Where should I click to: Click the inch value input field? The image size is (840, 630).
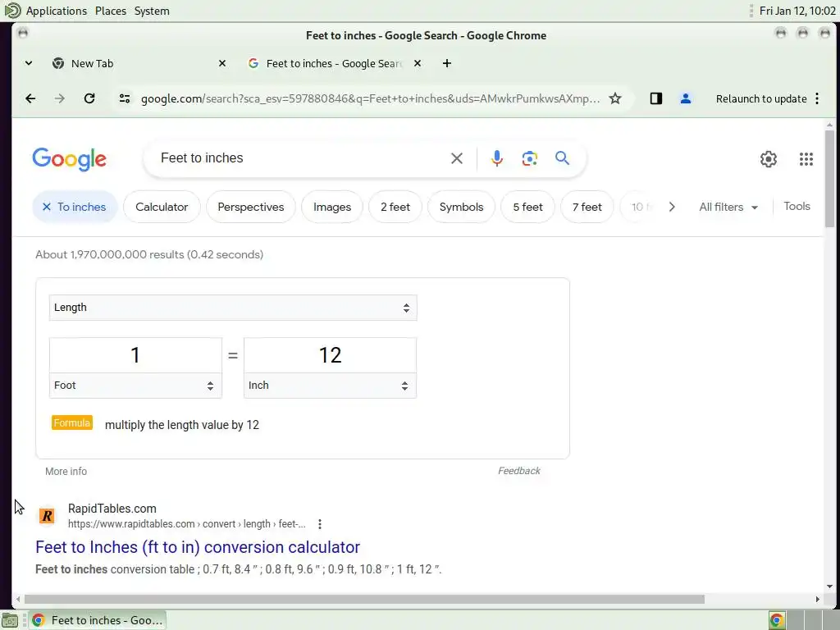[330, 355]
